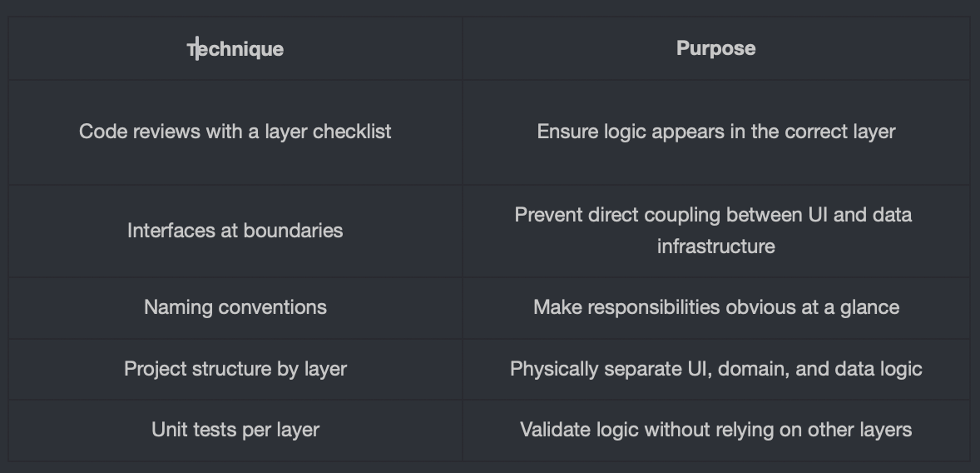Click the 'Prevent direct coupling' purpose cell
980x473 pixels.
tap(716, 231)
